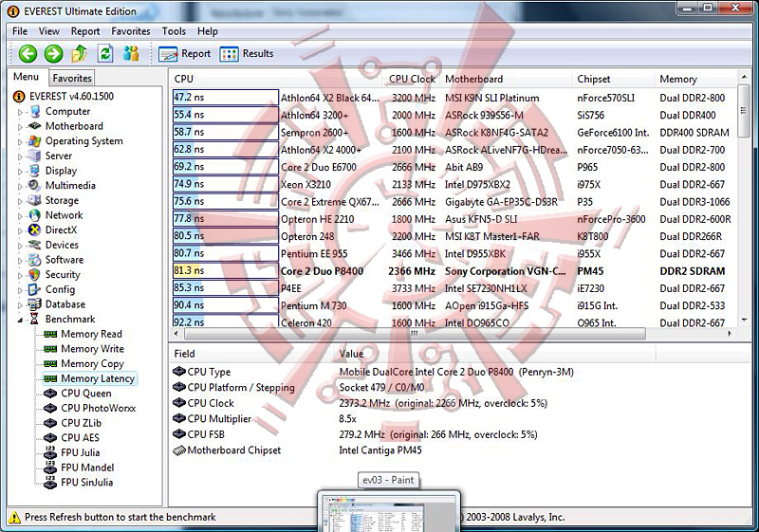Sort by Chipset column header
Image resolution: width=759 pixels, height=532 pixels.
tap(613, 79)
